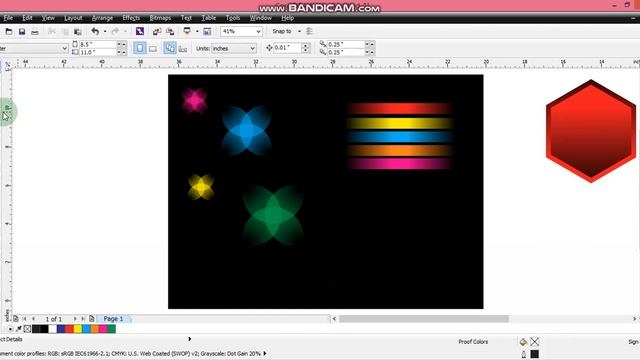
Task: Apply page layout to all pages
Action: pos(170,48)
